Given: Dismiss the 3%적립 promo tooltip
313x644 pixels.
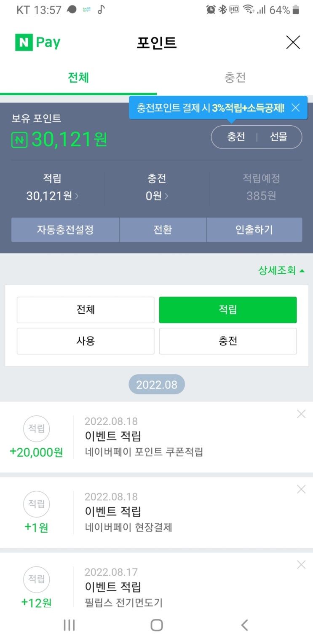Looking at the screenshot, I should tap(296, 108).
